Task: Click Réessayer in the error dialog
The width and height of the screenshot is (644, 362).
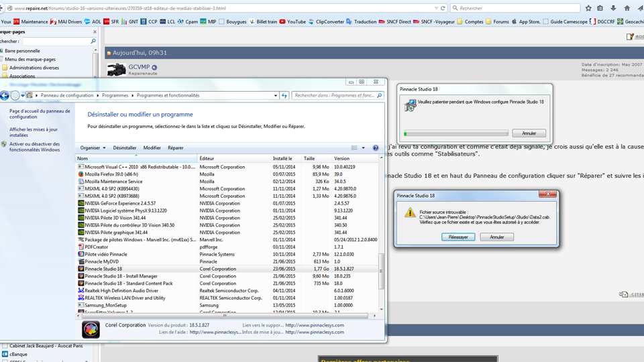Action: [x=458, y=237]
